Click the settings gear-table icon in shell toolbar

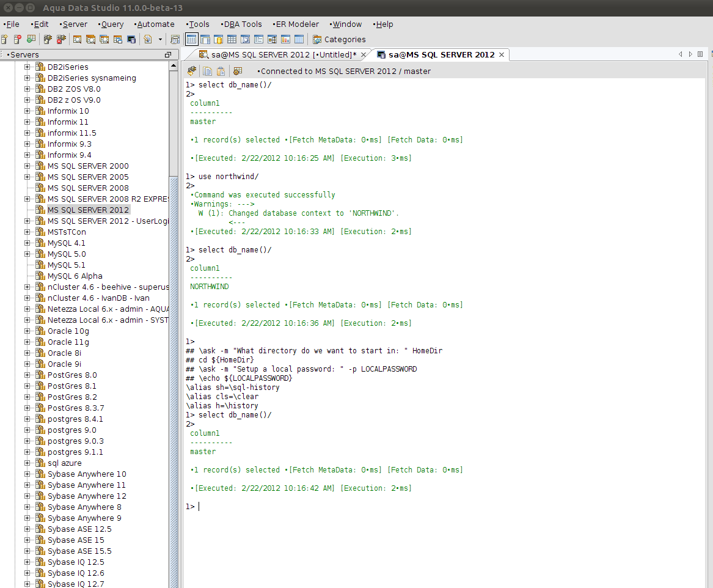pyautogui.click(x=238, y=71)
